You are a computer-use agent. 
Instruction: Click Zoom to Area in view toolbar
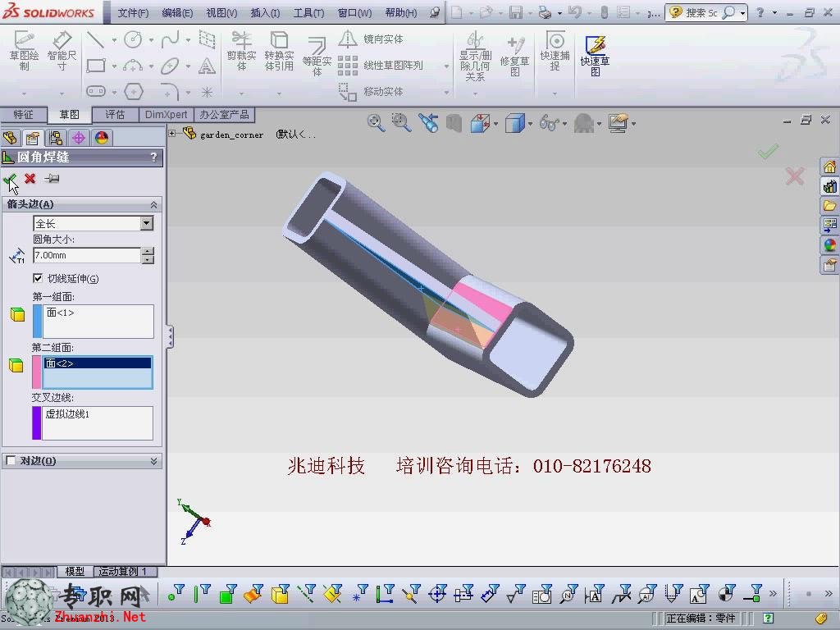click(x=401, y=123)
